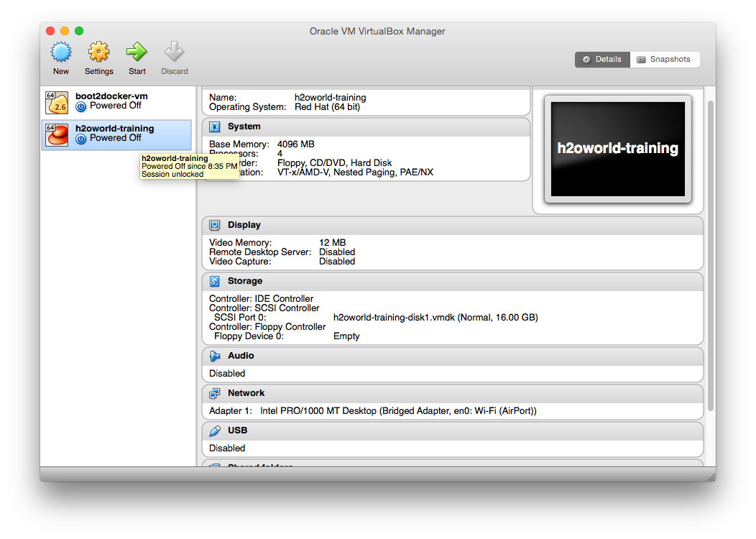This screenshot has height=539, width=756.
Task: Click the Storage section disk icon
Action: (x=215, y=281)
